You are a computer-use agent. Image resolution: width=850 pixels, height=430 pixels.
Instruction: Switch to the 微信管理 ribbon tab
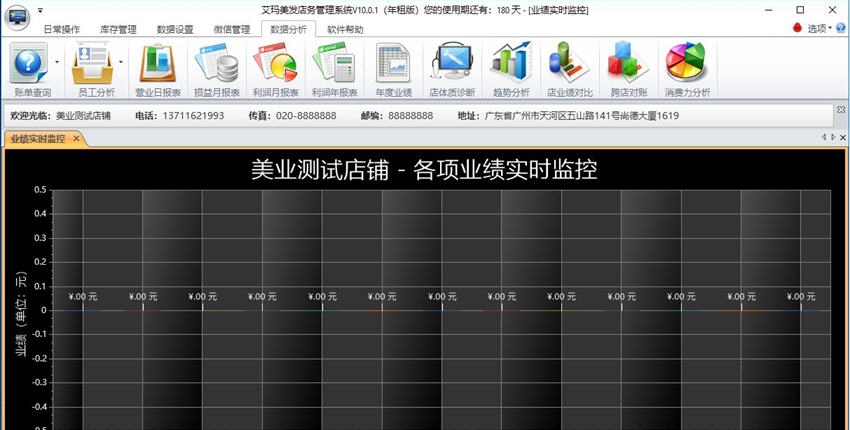pyautogui.click(x=232, y=29)
